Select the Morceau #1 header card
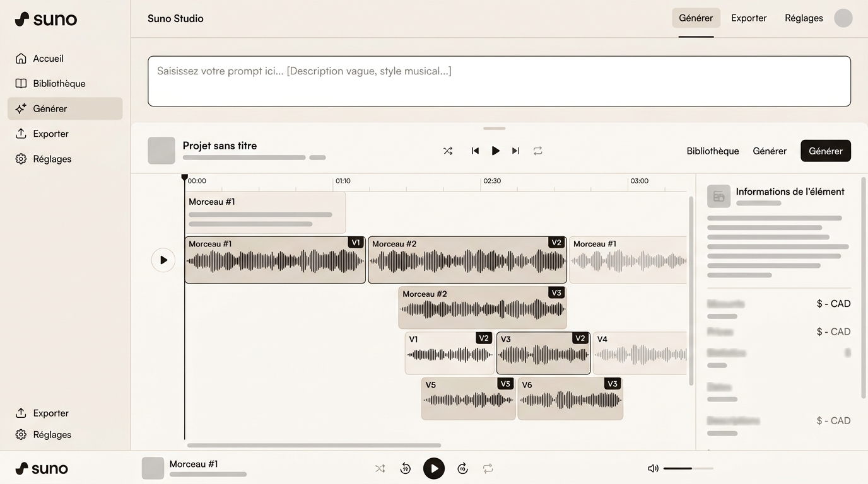 tap(266, 212)
